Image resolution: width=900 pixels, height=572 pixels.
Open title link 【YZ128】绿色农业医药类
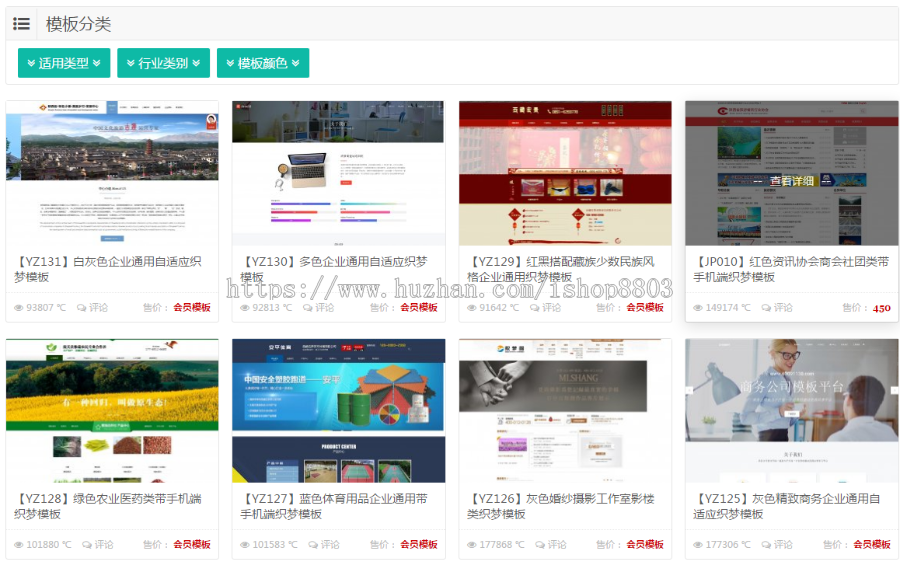[x=108, y=506]
